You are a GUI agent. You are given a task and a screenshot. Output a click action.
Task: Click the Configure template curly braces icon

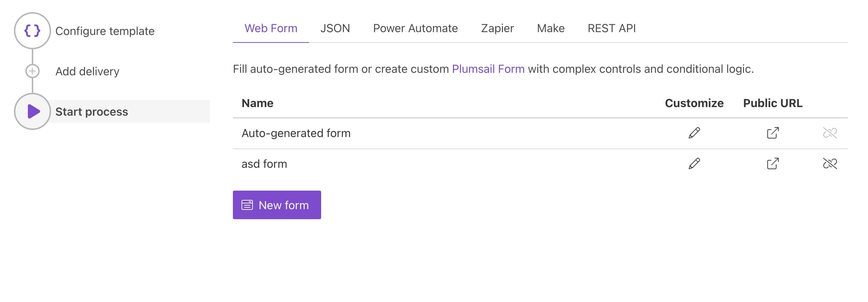pos(32,31)
